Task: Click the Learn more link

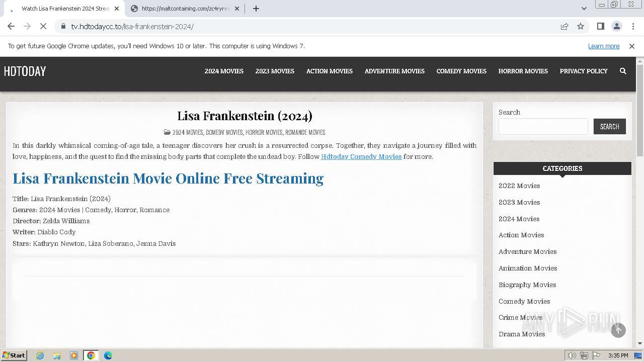Action: pyautogui.click(x=604, y=46)
